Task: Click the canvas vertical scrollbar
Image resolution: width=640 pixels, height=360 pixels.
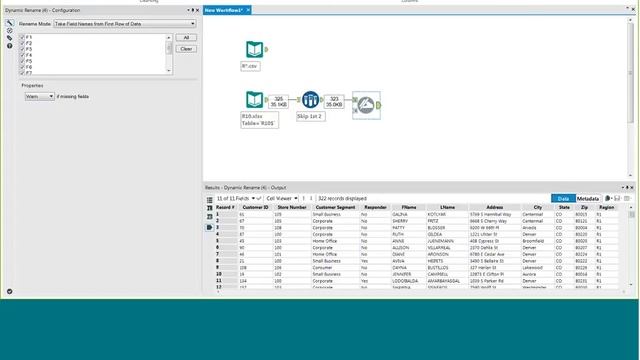Action: [631, 73]
